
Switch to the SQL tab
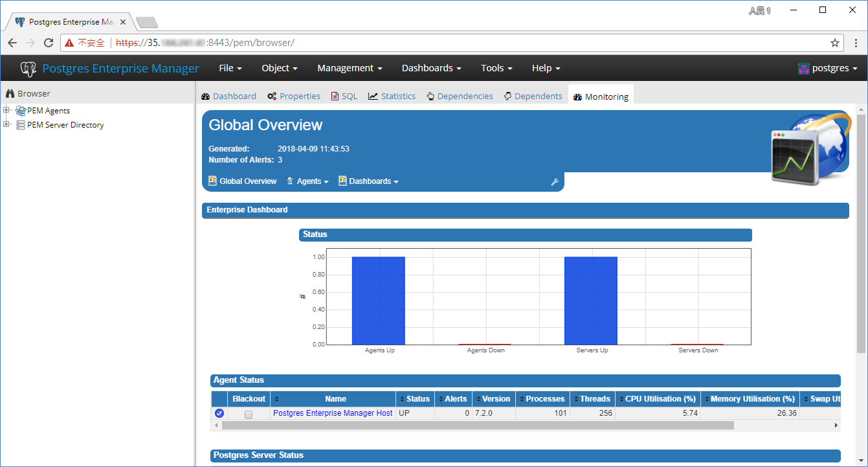point(344,96)
